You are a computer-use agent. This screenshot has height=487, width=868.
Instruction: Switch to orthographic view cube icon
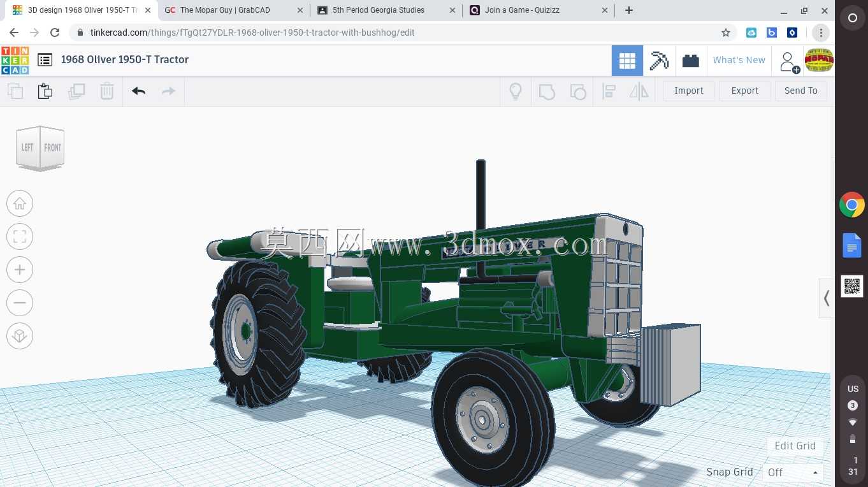[20, 336]
